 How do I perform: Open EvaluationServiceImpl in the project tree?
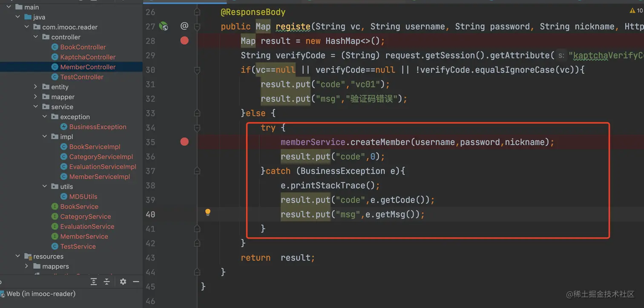pos(103,167)
